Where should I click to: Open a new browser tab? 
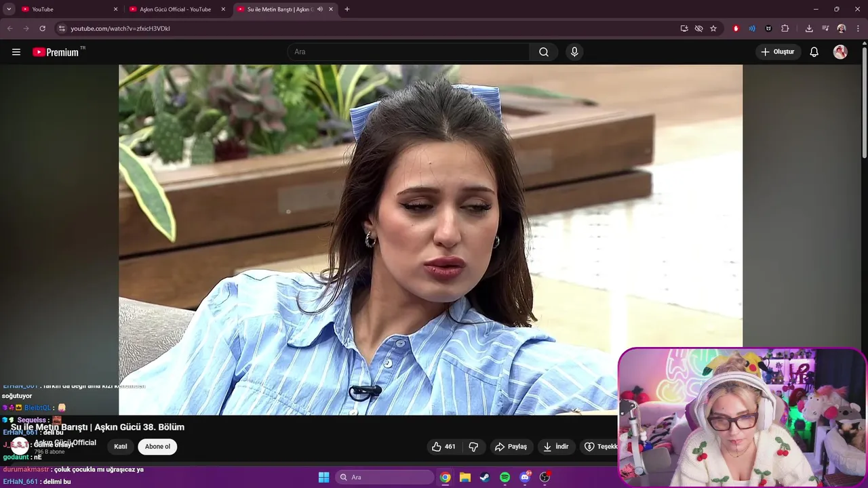click(347, 9)
